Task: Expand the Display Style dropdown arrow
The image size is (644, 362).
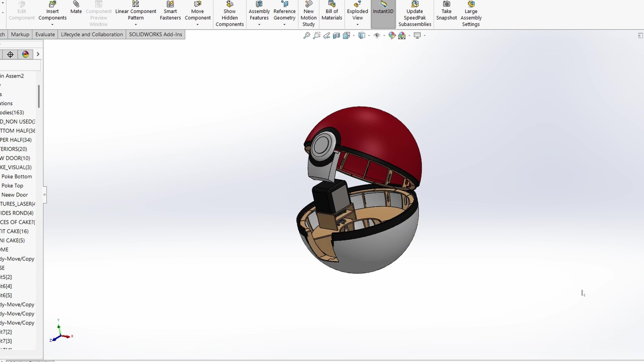Action: point(369,36)
